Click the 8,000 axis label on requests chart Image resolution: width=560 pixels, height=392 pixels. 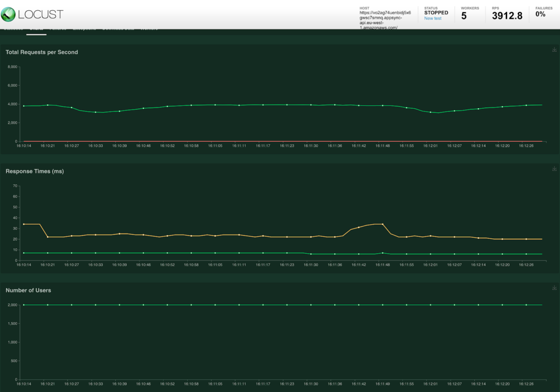pyautogui.click(x=12, y=67)
